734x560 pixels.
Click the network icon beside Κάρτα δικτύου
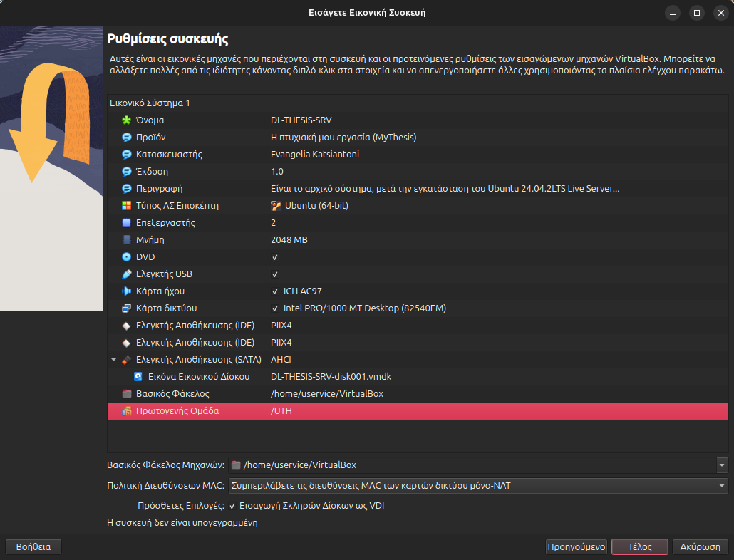(x=126, y=308)
